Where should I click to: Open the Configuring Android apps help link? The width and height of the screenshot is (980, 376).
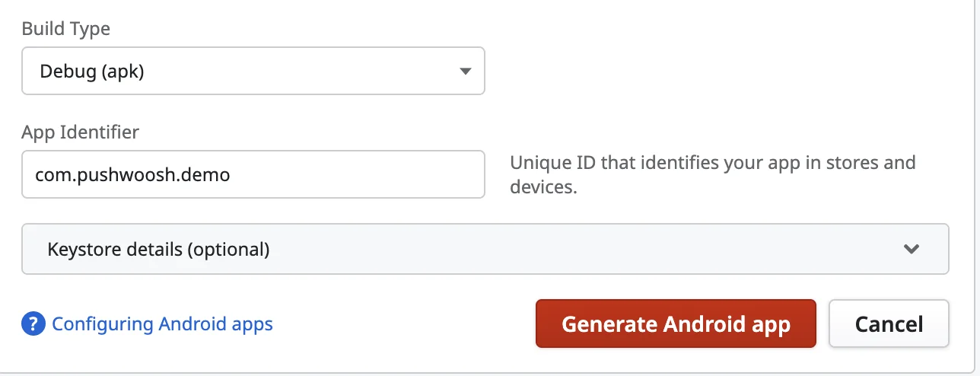162,324
